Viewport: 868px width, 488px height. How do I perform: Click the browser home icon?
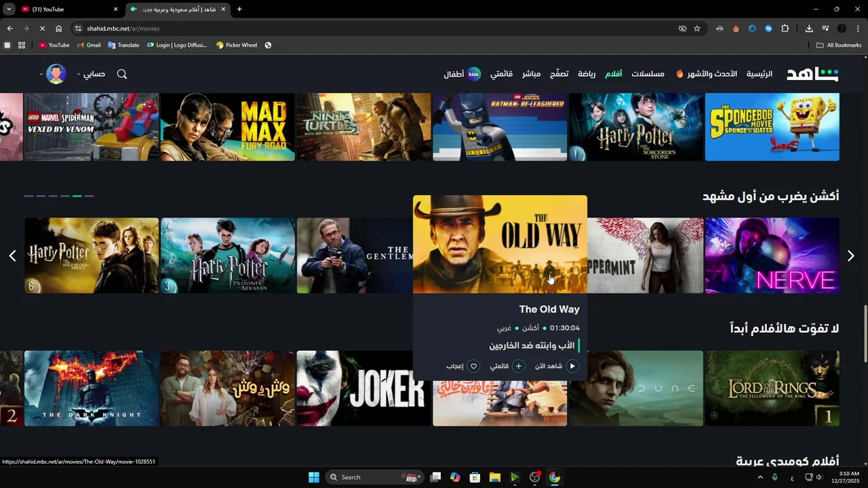[59, 28]
